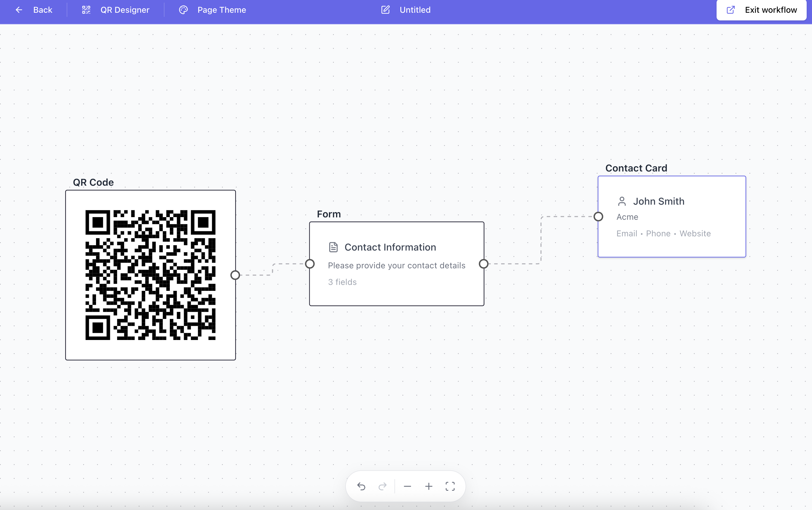Click the output connector on the QR Code node
The width and height of the screenshot is (812, 510).
pos(235,275)
